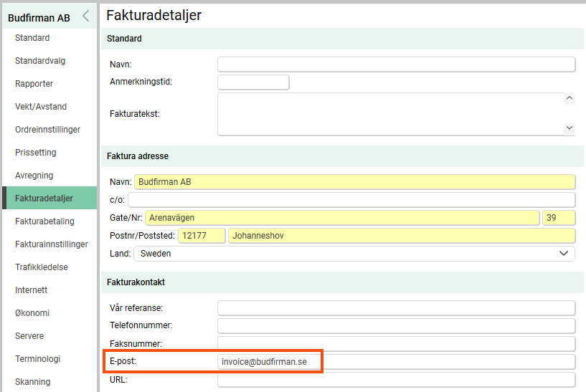Open the Land dropdown showing Sweden
The height and width of the screenshot is (392, 586).
[x=354, y=254]
